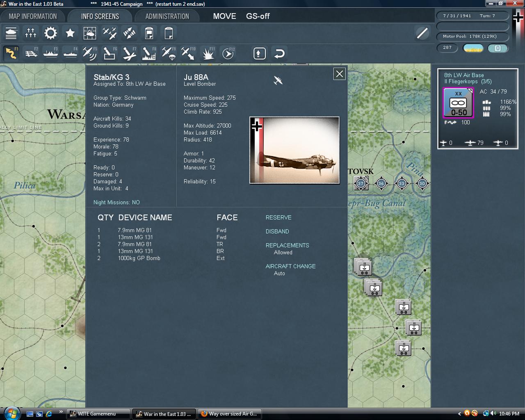This screenshot has width=525, height=420.
Task: Select F10 air transfer mode
Action: coord(188,53)
